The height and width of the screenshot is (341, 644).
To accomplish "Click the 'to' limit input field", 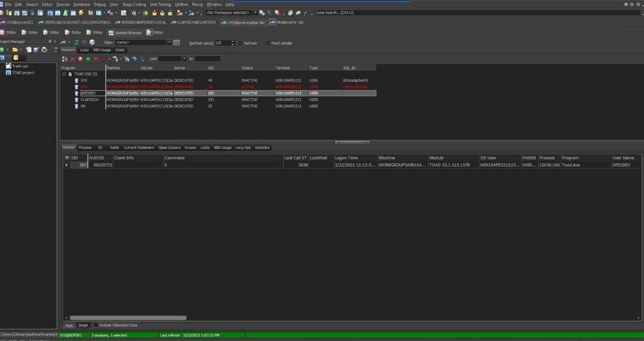I will pos(208,59).
